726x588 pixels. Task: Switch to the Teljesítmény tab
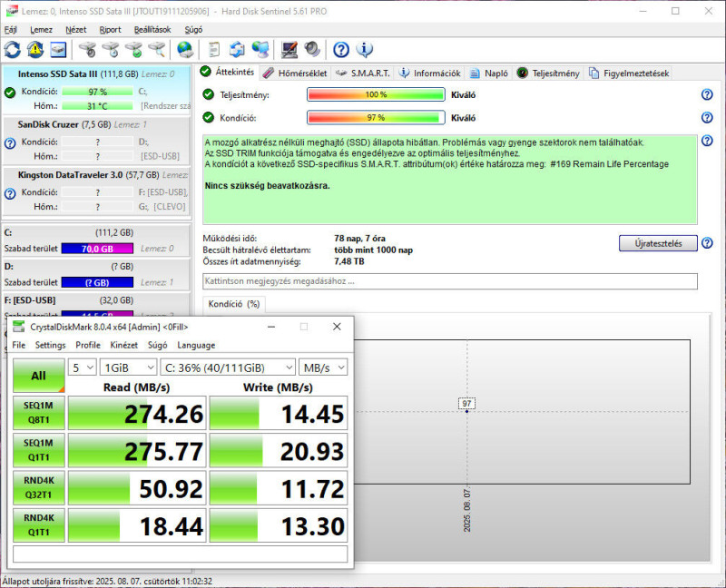click(548, 73)
